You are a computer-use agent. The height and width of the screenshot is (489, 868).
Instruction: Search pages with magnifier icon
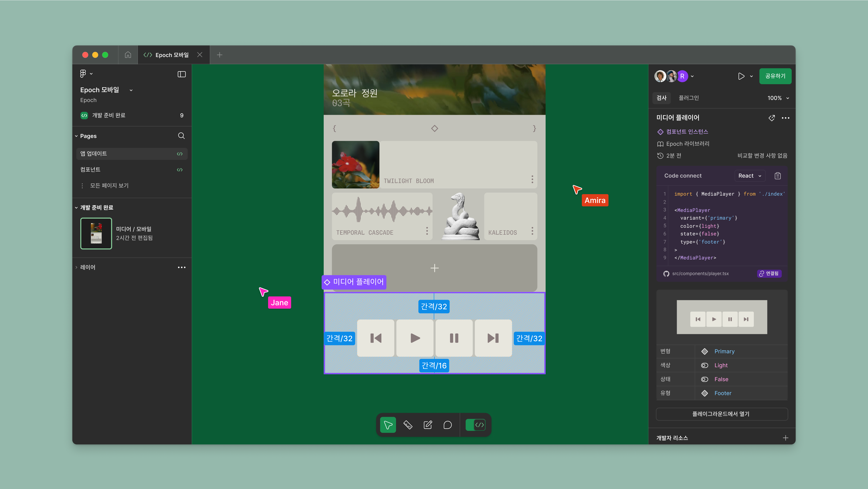pyautogui.click(x=181, y=136)
